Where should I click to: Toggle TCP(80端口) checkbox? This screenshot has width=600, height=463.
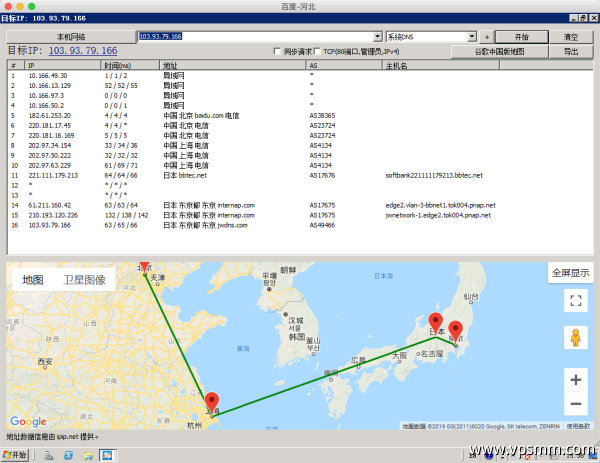[317, 51]
